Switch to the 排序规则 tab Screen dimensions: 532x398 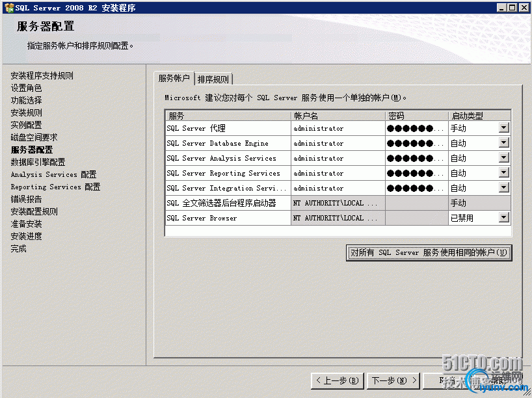(x=213, y=79)
